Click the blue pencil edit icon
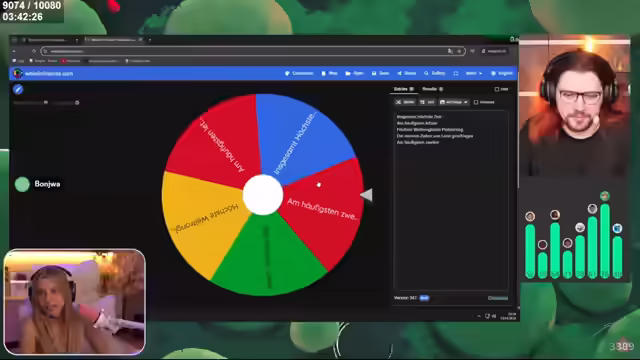 [x=18, y=89]
